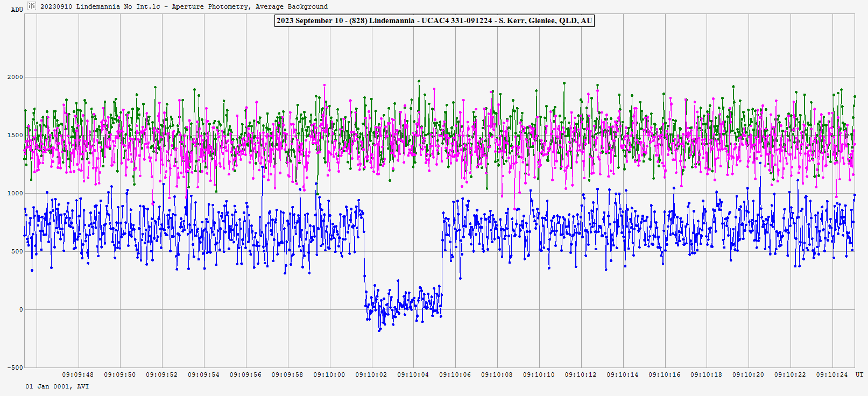Screen dimensions: 868x396
Task: Click the Lindemannia occultation title box
Action: point(434,21)
